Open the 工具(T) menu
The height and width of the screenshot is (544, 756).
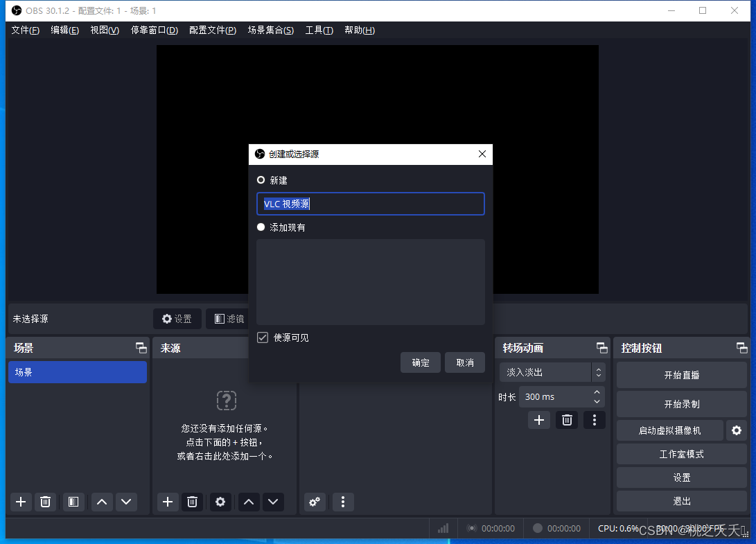click(x=319, y=30)
